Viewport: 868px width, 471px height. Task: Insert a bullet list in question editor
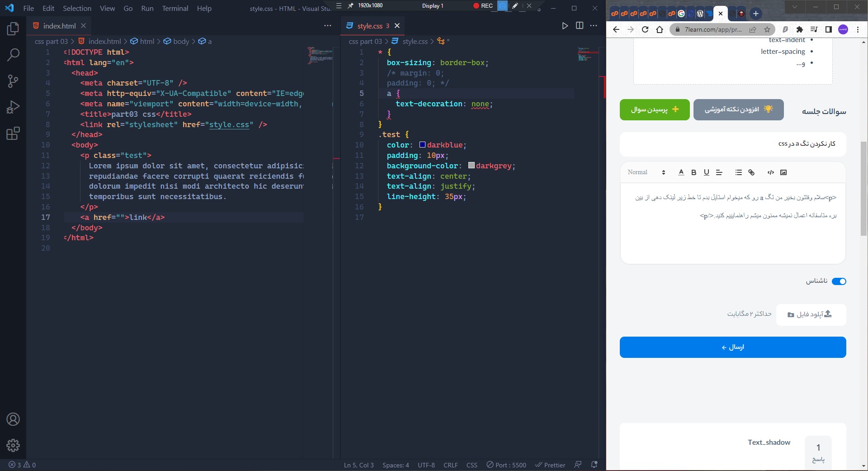point(738,172)
